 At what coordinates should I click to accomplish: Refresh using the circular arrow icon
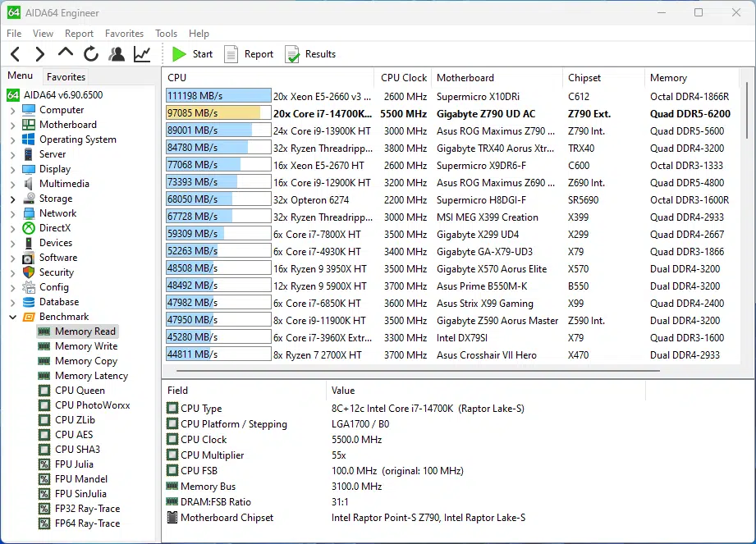pos(91,54)
